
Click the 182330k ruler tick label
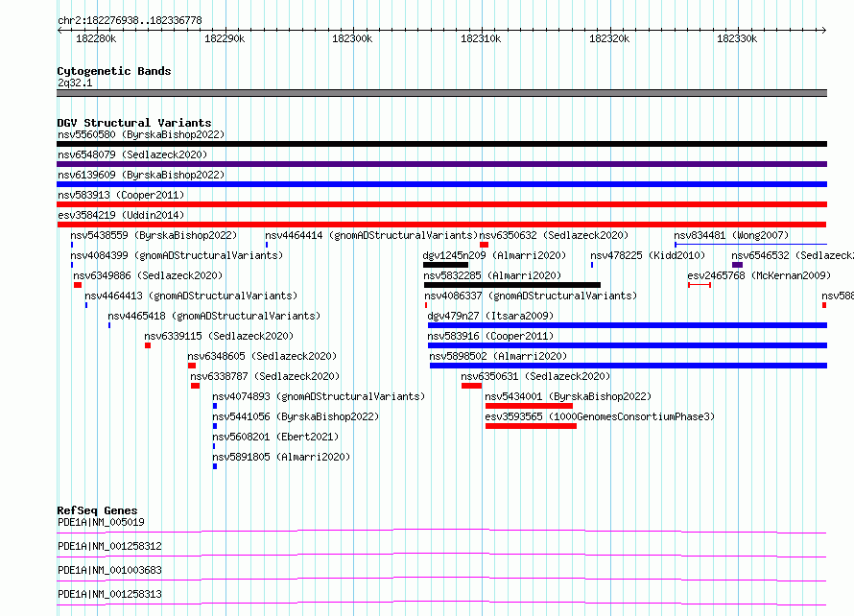[737, 38]
